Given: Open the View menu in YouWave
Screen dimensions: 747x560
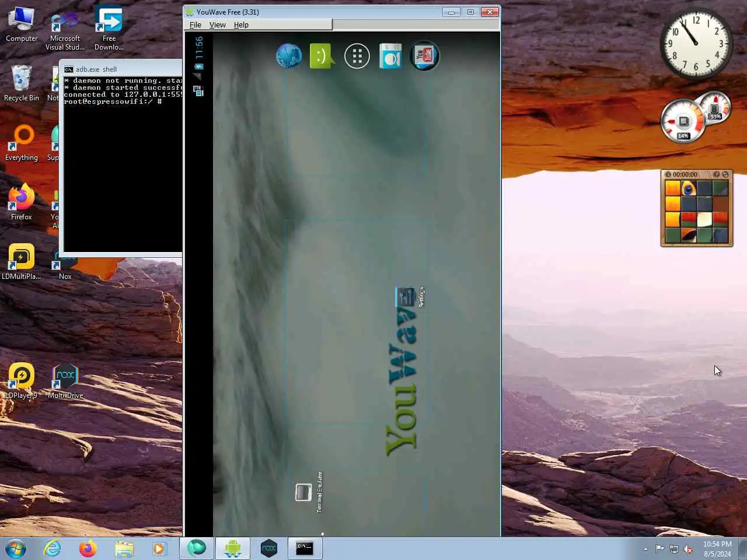Looking at the screenshot, I should (217, 24).
